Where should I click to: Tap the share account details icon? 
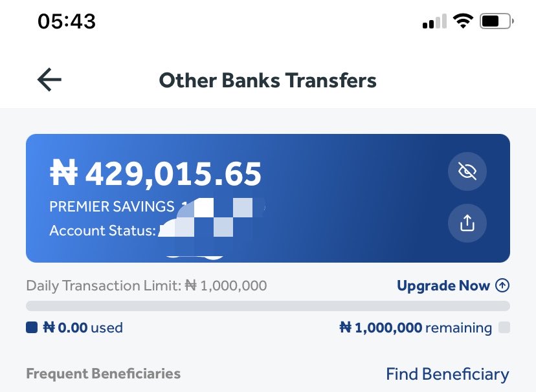tap(467, 223)
